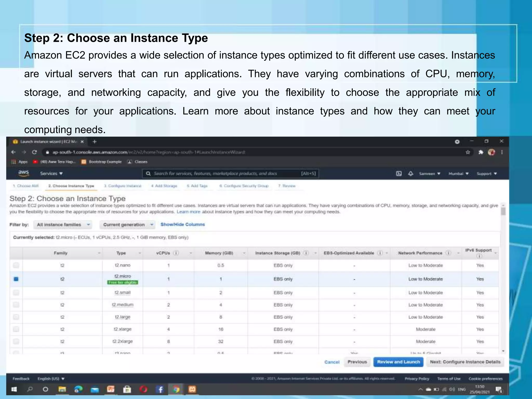
Task: Open the YouTube Aww Tera Hap bookmark
Action: (x=54, y=162)
